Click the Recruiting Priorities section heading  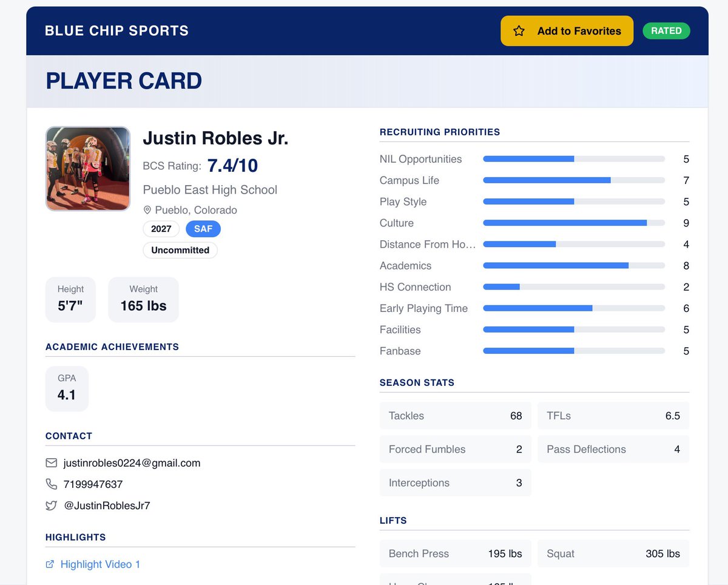tap(440, 132)
